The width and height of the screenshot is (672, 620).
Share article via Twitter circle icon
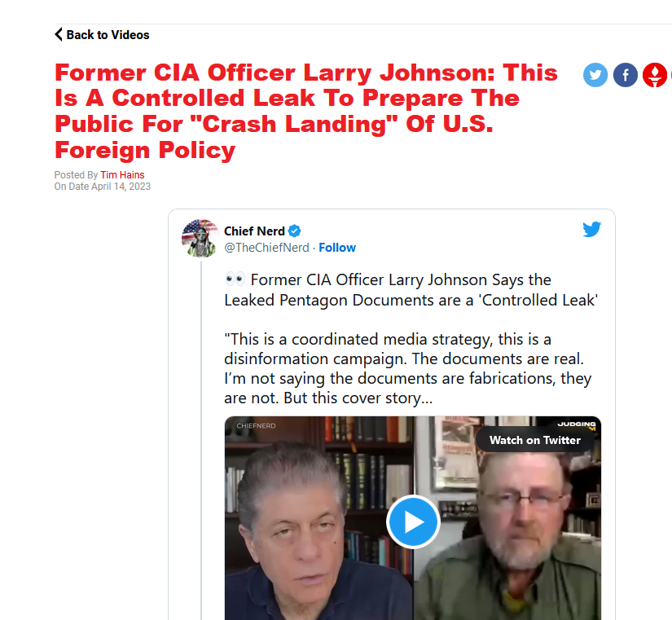[595, 75]
